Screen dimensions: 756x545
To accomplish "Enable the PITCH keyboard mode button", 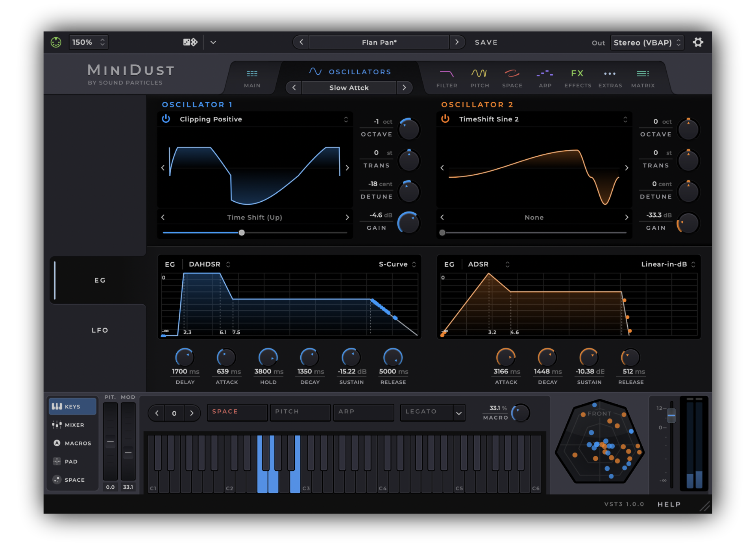I will (300, 412).
